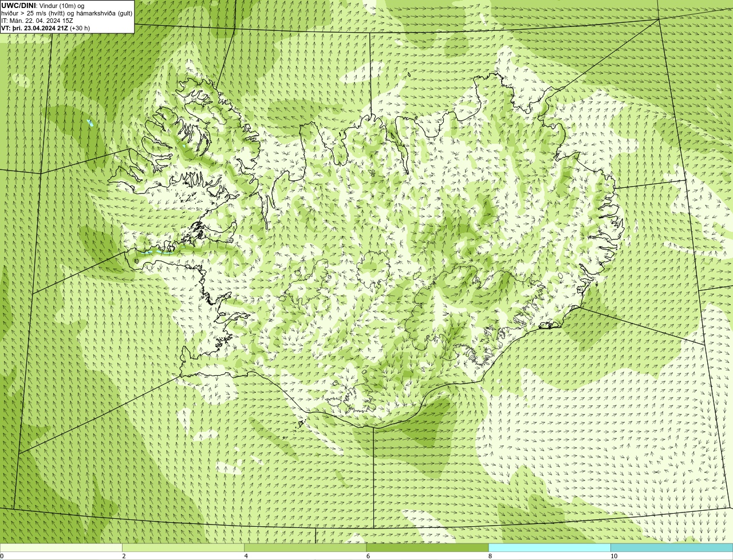Click the 6–8 m/s dark green legend color
The image size is (733, 560).
(x=427, y=548)
